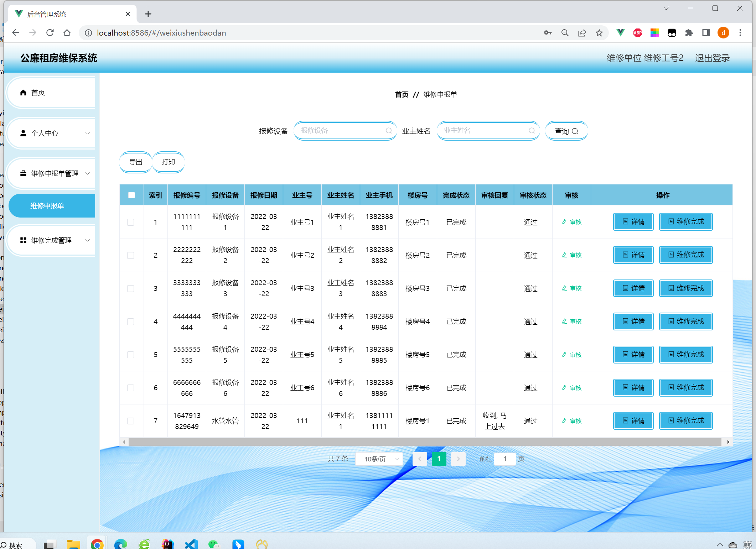Click browser reload icon
756x549 pixels.
click(50, 33)
